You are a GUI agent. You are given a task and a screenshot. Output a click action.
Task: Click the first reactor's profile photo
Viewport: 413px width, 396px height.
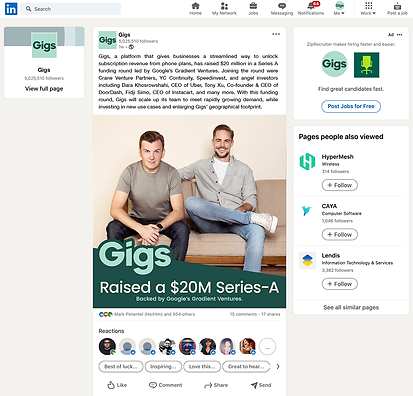coord(107,346)
